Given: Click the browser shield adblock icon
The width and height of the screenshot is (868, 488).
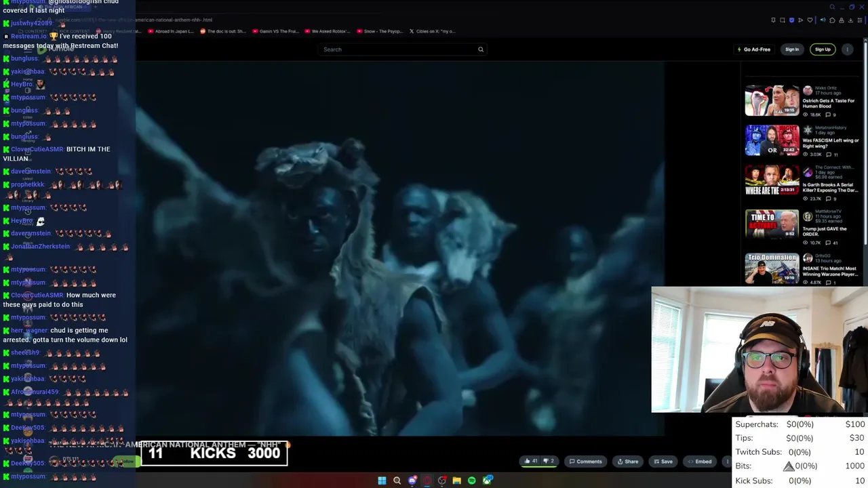Looking at the screenshot, I should pos(791,20).
